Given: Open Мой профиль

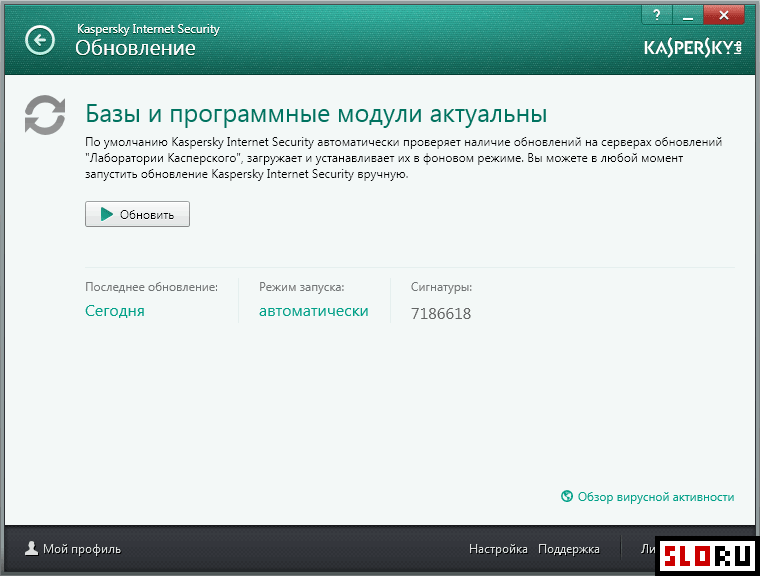Looking at the screenshot, I should click(x=82, y=549).
